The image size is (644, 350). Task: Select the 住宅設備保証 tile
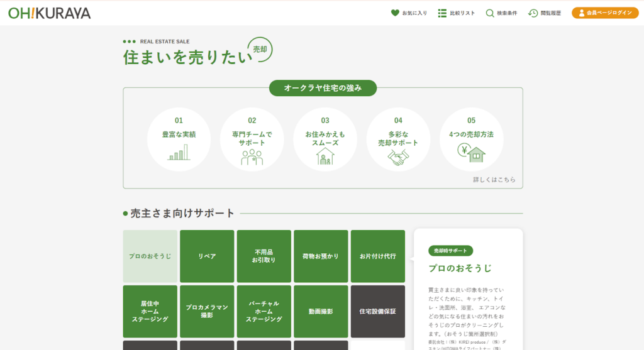coord(378,312)
